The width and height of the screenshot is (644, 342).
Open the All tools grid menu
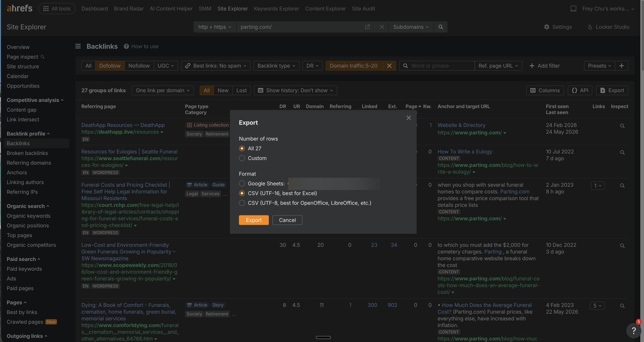click(x=57, y=8)
